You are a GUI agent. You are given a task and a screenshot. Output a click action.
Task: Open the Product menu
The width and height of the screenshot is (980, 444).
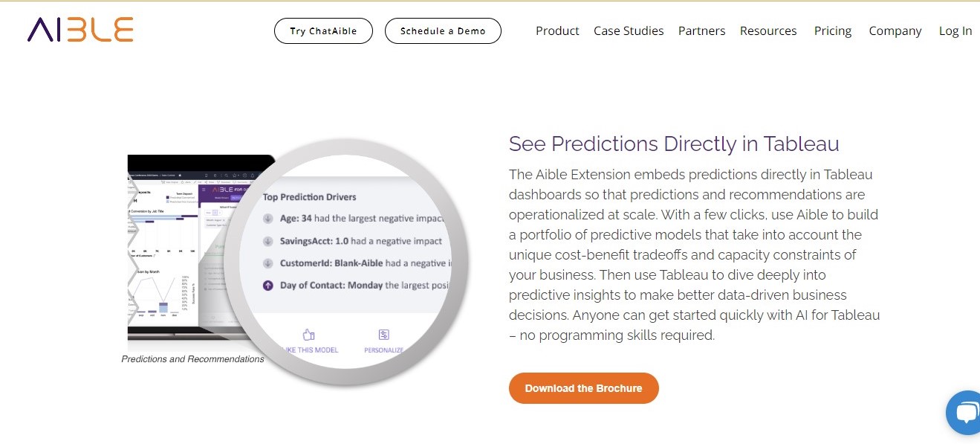point(557,30)
